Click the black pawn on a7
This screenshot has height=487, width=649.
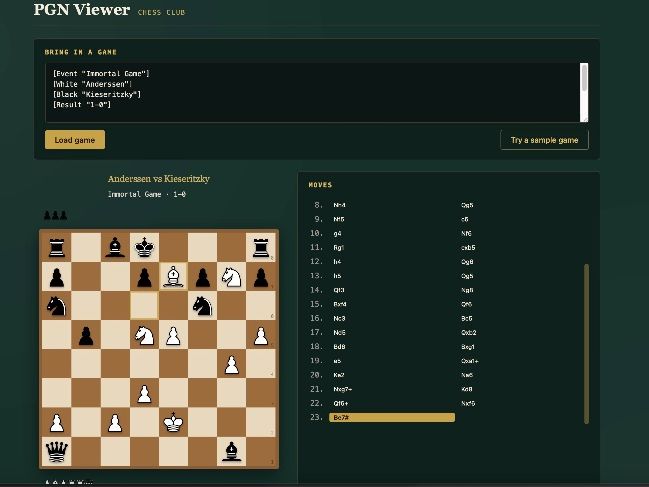click(x=57, y=276)
